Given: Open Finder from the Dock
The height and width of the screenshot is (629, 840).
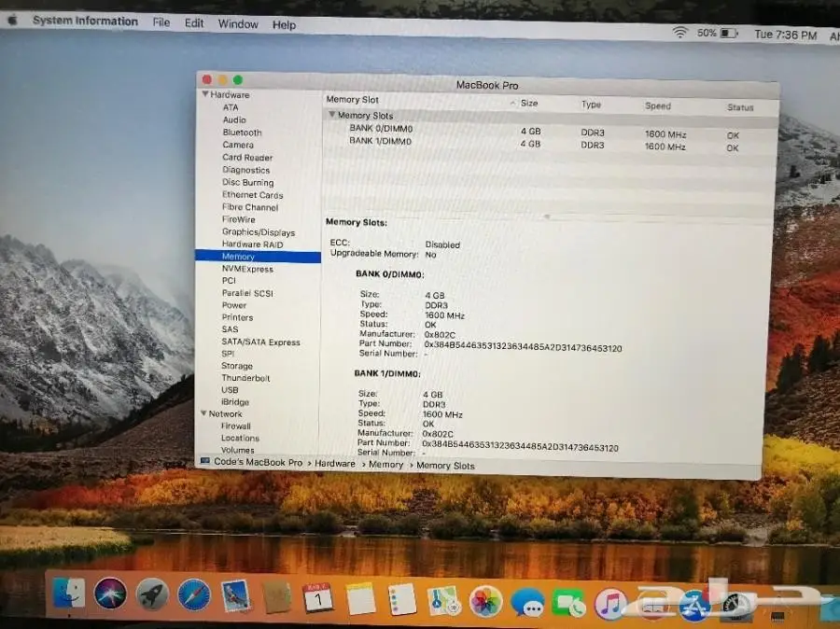Looking at the screenshot, I should tap(69, 594).
